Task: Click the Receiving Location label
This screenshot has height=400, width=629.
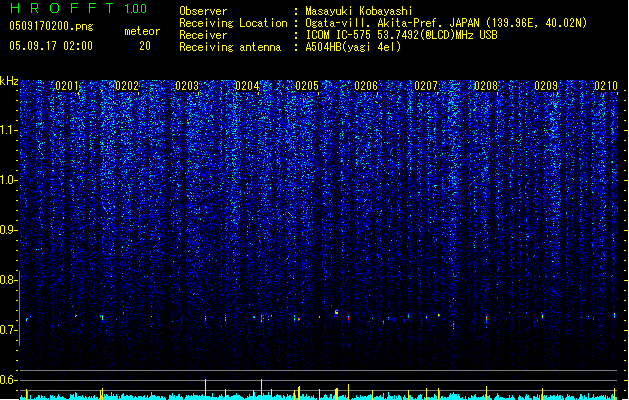Action: 233,23
